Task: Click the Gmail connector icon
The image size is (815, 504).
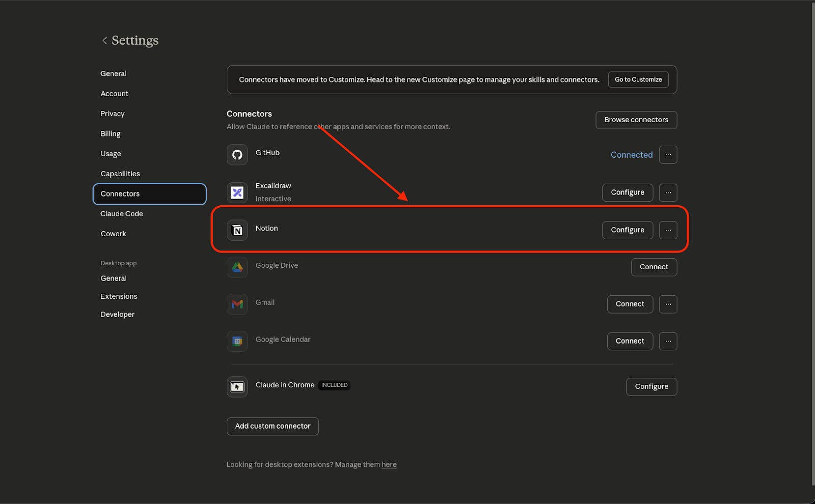Action: tap(237, 304)
